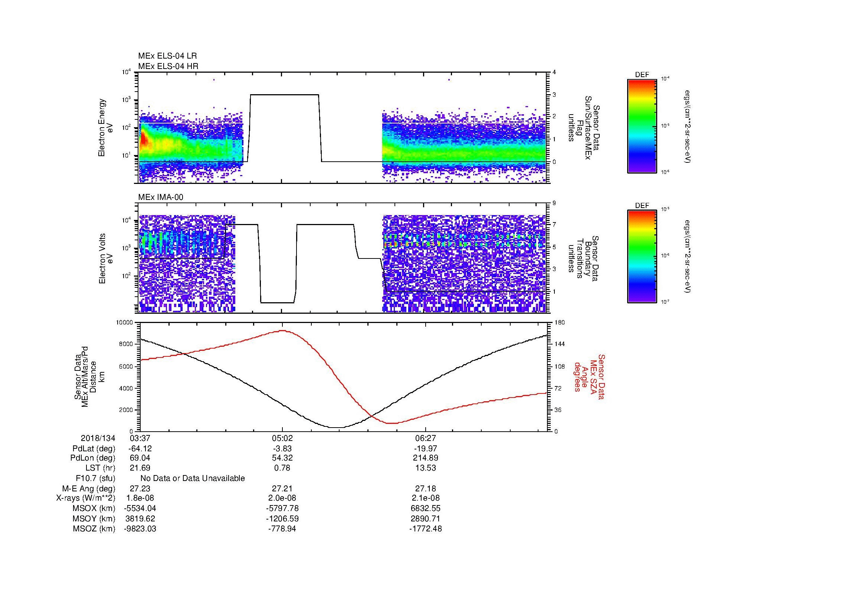Click the MSOZ value '-9823.03'
This screenshot has height=613, width=868.
[140, 529]
